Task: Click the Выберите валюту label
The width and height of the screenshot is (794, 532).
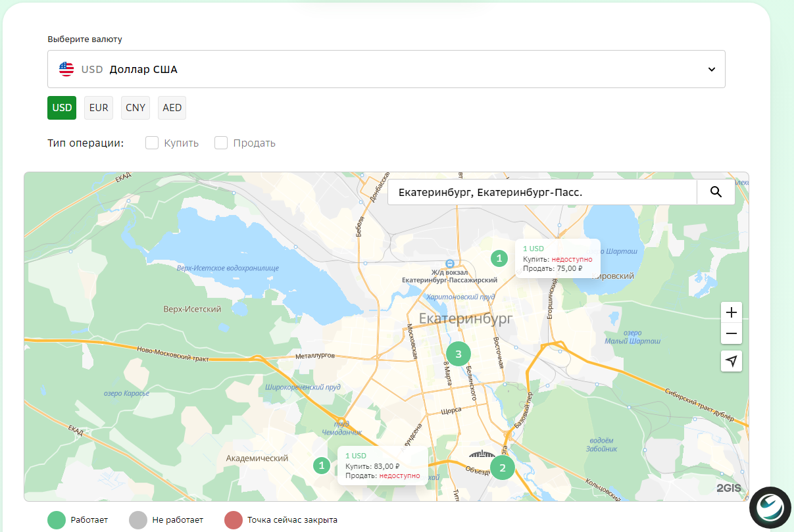Action: tap(85, 39)
